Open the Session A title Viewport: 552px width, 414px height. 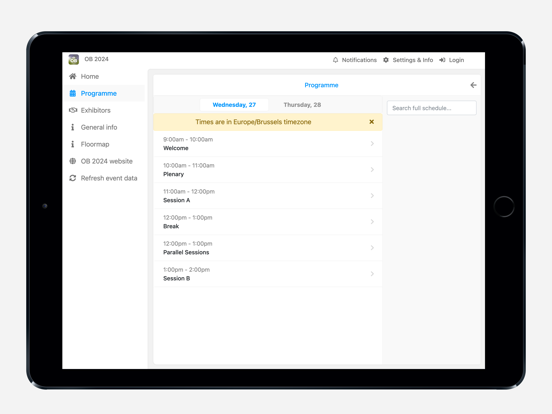pos(176,200)
